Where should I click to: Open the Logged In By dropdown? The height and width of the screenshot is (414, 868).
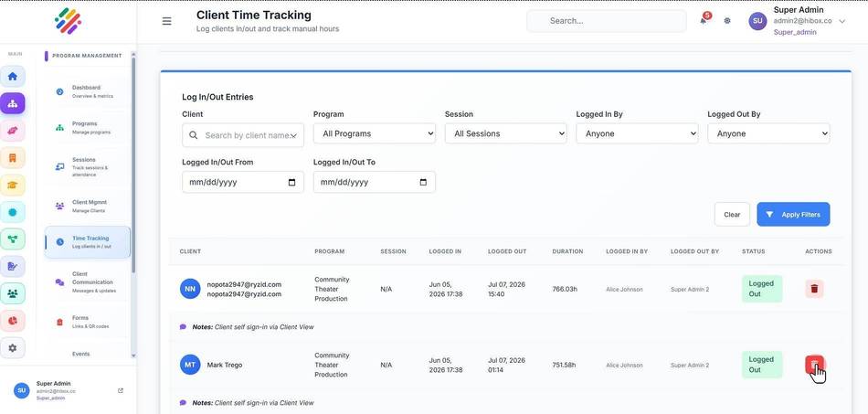(637, 133)
